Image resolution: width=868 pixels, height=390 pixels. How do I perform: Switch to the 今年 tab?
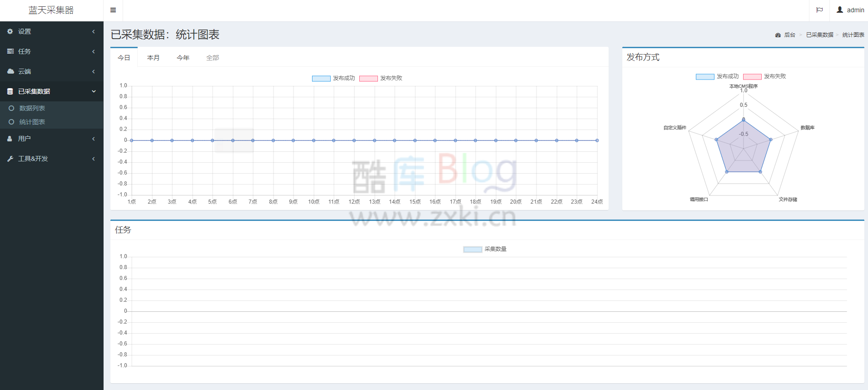[x=183, y=58]
